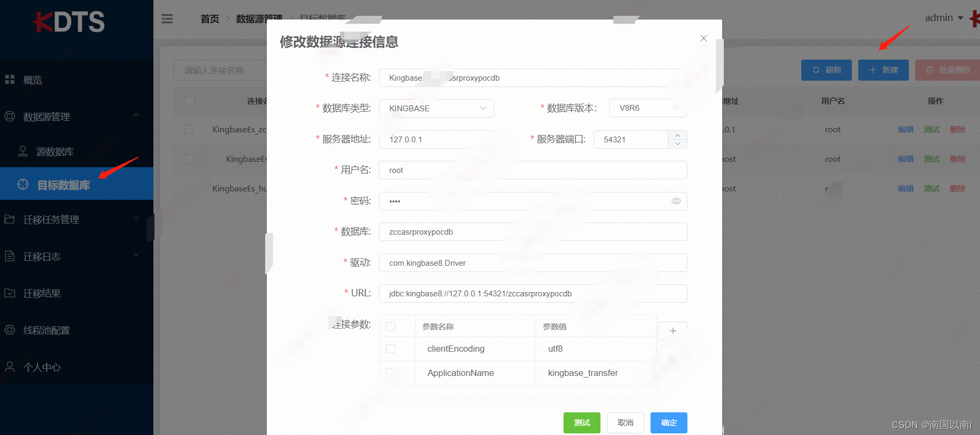Click the 服务器端口 field showing 54321

pyautogui.click(x=631, y=139)
